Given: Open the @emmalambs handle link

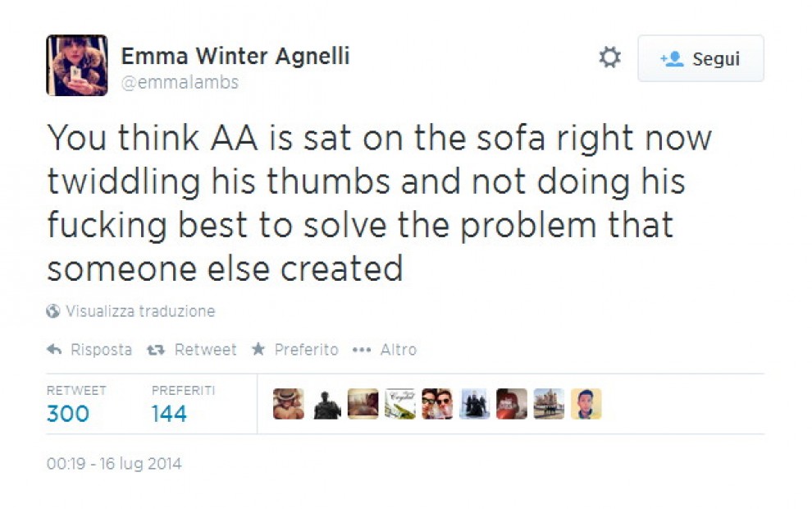Looking at the screenshot, I should (x=180, y=82).
